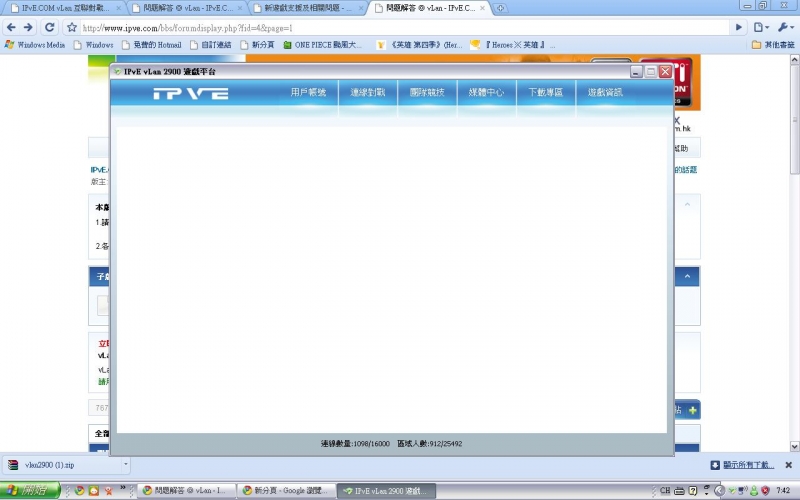This screenshot has width=800, height=500.
Task: Close the 新遊戲支援及相關問題 tab
Action: (x=361, y=8)
